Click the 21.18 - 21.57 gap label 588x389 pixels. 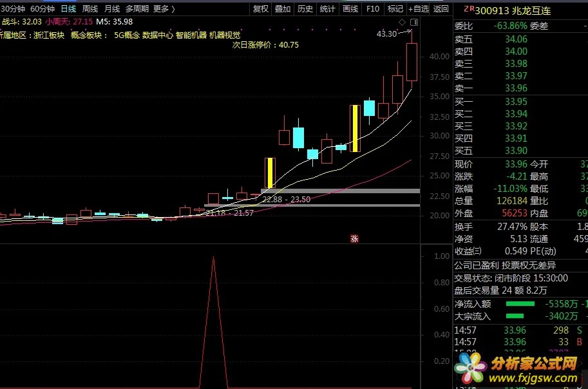(229, 213)
